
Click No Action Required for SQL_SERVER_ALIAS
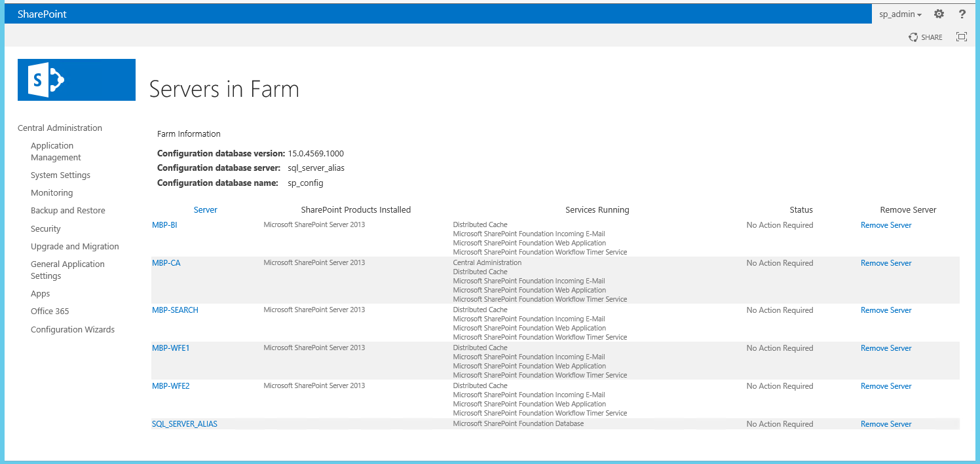pos(780,424)
